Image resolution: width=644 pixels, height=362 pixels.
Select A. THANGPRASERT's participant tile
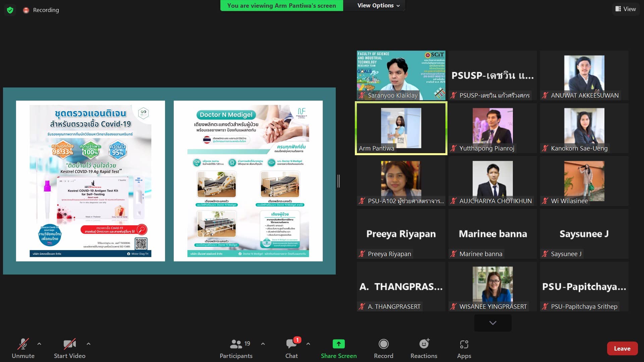click(x=401, y=287)
